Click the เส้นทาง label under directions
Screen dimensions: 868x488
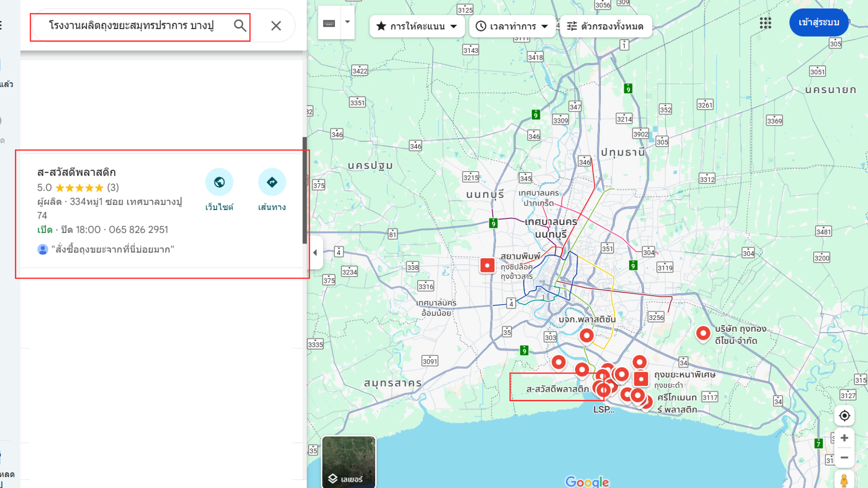[272, 207]
